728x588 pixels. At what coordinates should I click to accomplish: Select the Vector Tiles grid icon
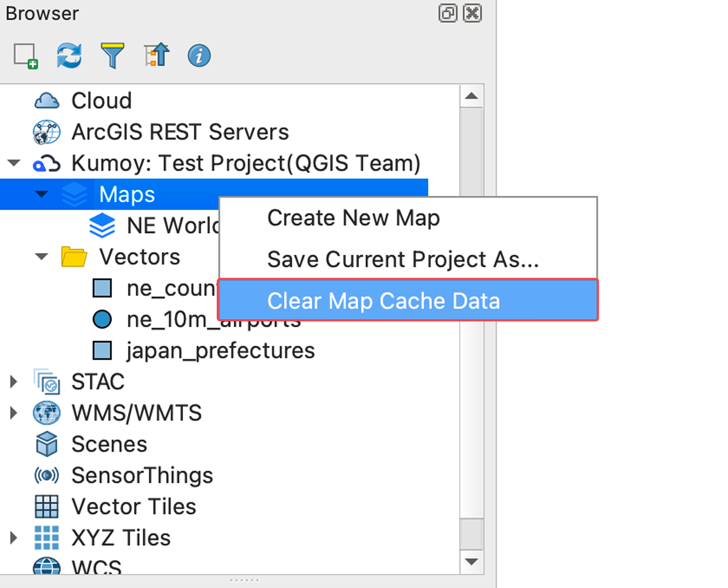tap(47, 506)
